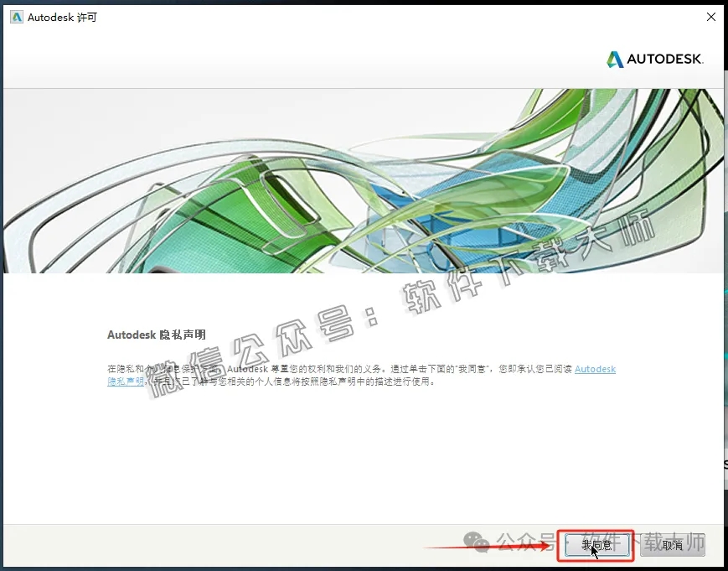The width and height of the screenshot is (728, 571).
Task: Click the '我同意' (I Agree) button
Action: point(596,545)
